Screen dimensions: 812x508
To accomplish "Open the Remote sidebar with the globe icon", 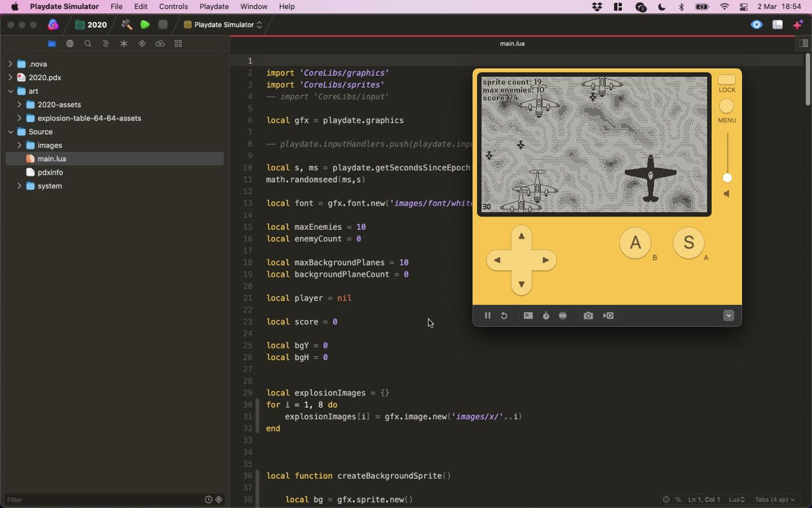I will 70,44.
